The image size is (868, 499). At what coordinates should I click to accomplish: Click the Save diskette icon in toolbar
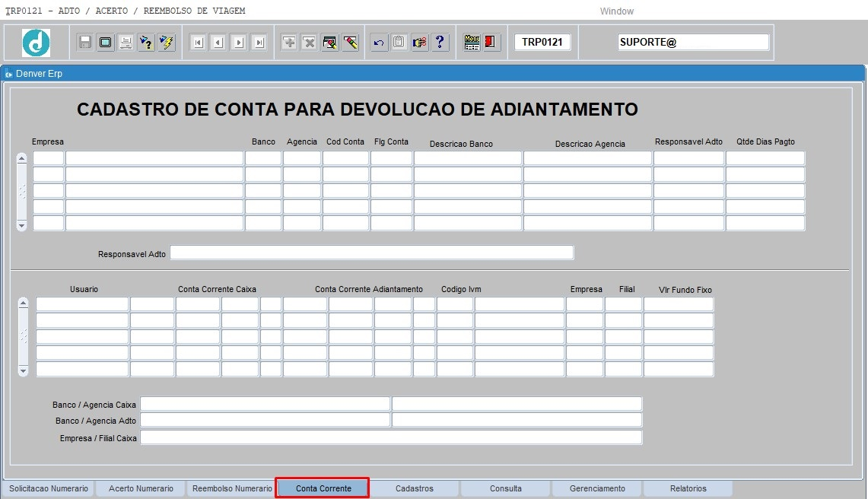[85, 43]
